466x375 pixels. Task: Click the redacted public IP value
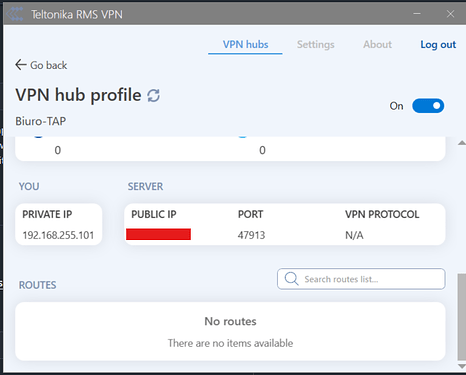pos(158,234)
